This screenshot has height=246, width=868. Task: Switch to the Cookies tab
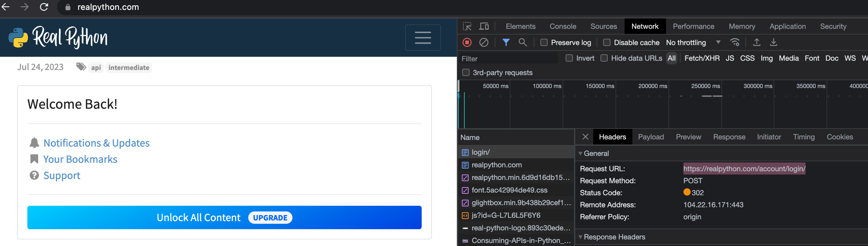pos(840,137)
